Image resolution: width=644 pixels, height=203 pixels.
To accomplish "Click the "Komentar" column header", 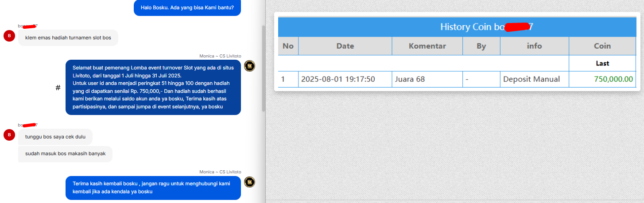I will tap(427, 46).
